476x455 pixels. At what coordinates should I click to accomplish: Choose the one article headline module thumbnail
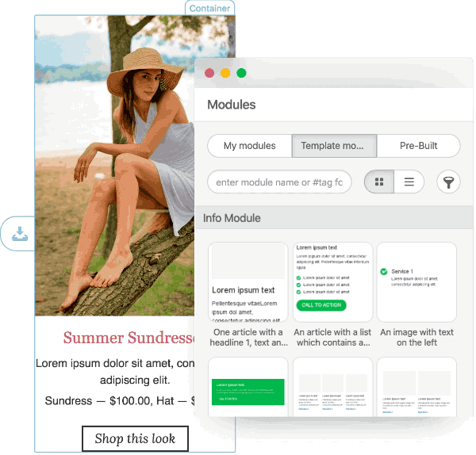[x=248, y=282]
